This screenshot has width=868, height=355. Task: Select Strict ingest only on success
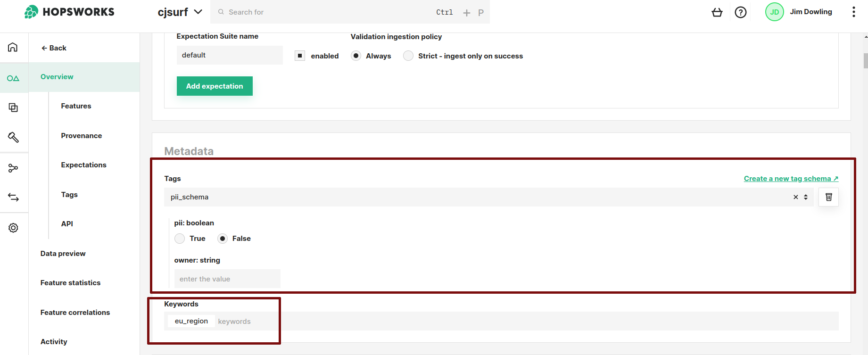tap(408, 56)
